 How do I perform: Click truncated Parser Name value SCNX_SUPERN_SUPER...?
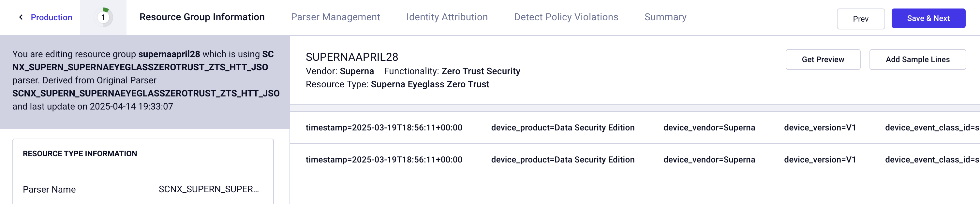(x=208, y=189)
